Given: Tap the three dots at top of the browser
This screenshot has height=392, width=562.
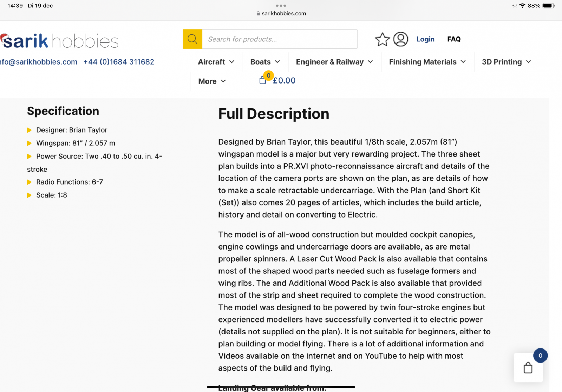Looking at the screenshot, I should (281, 6).
